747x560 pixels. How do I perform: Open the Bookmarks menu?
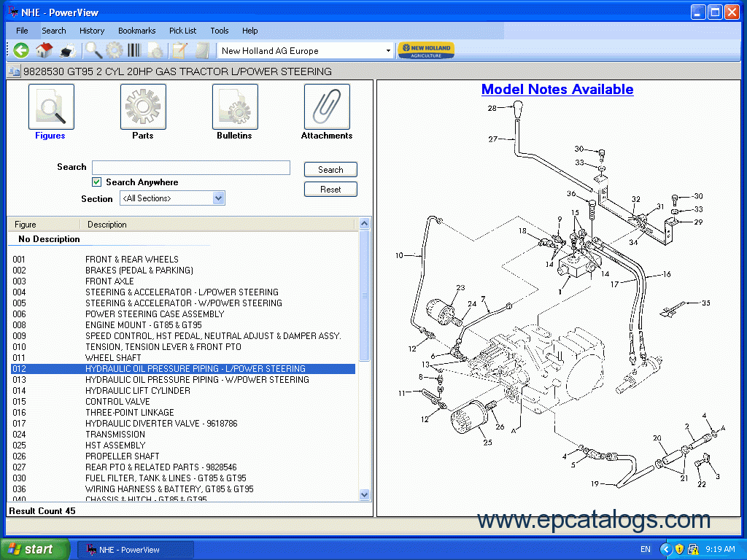(x=136, y=31)
